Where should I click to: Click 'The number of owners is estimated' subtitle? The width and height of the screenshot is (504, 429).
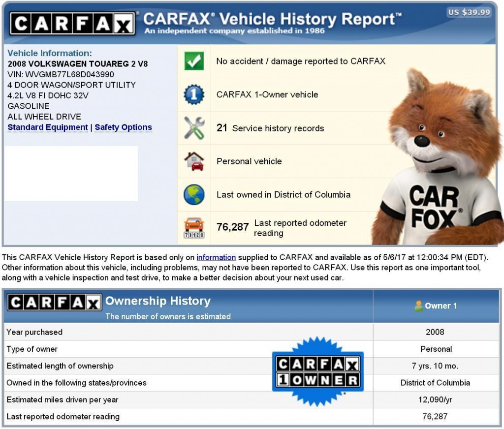click(x=168, y=316)
